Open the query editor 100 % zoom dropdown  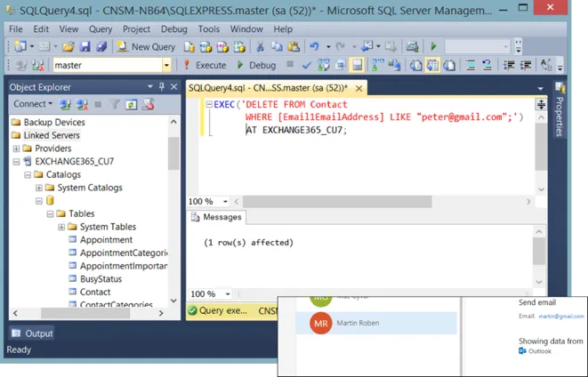tap(225, 202)
